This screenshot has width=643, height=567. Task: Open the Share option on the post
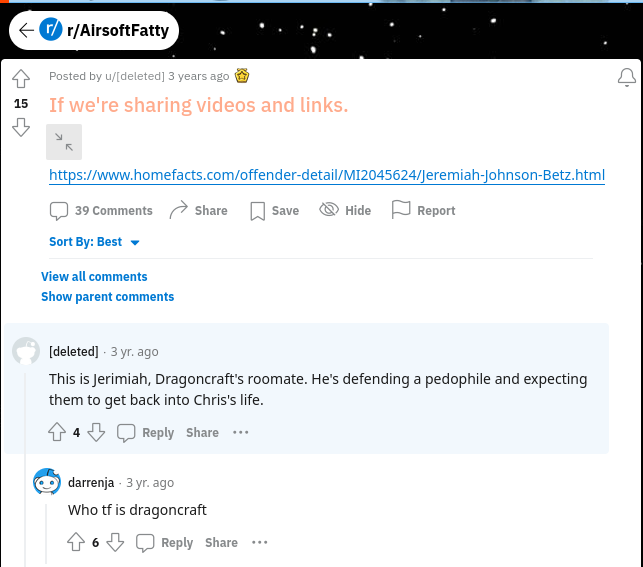pyautogui.click(x=198, y=210)
